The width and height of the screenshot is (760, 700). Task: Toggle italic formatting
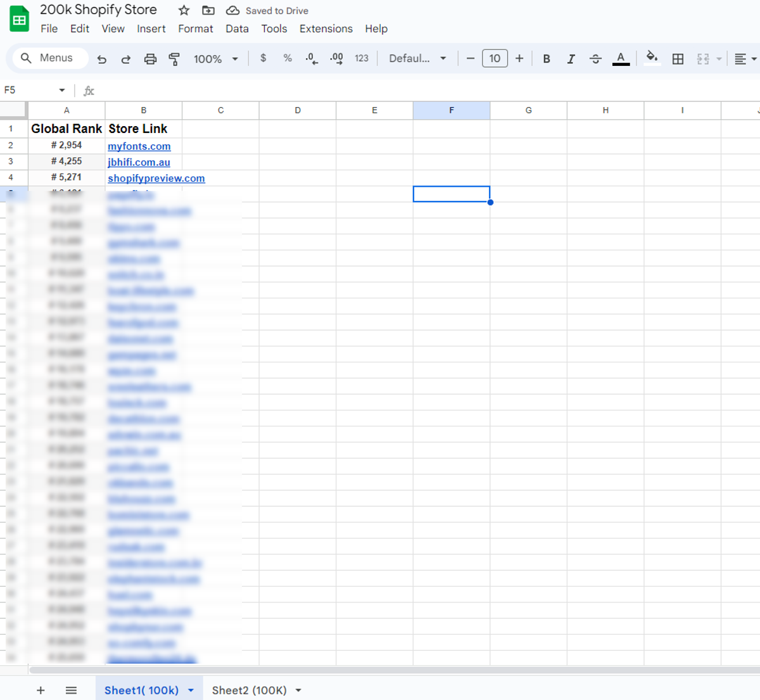tap(571, 59)
